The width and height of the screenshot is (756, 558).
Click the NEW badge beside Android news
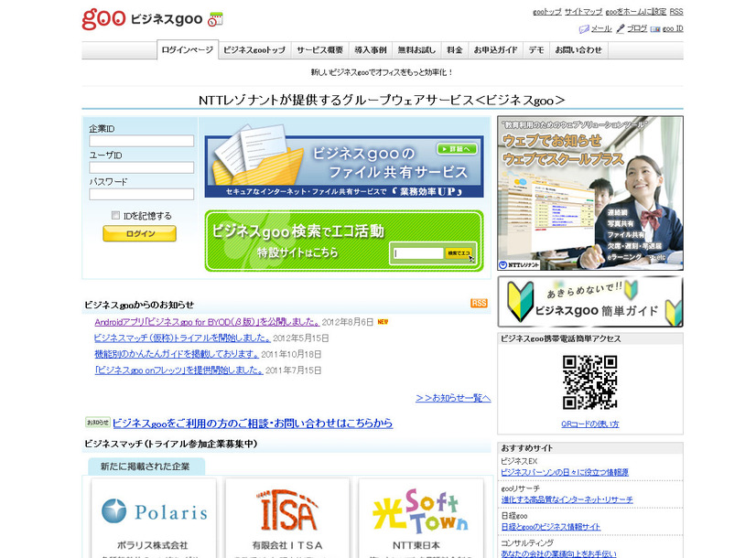[x=383, y=322]
